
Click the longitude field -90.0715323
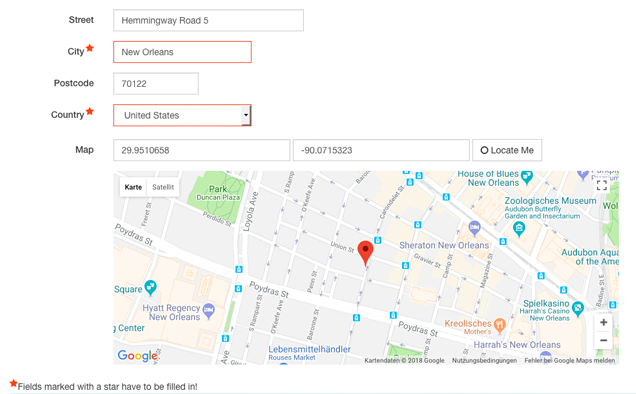click(381, 150)
